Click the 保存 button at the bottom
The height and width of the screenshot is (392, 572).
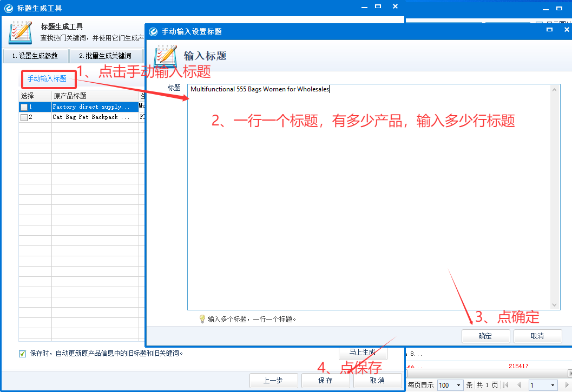coord(325,380)
